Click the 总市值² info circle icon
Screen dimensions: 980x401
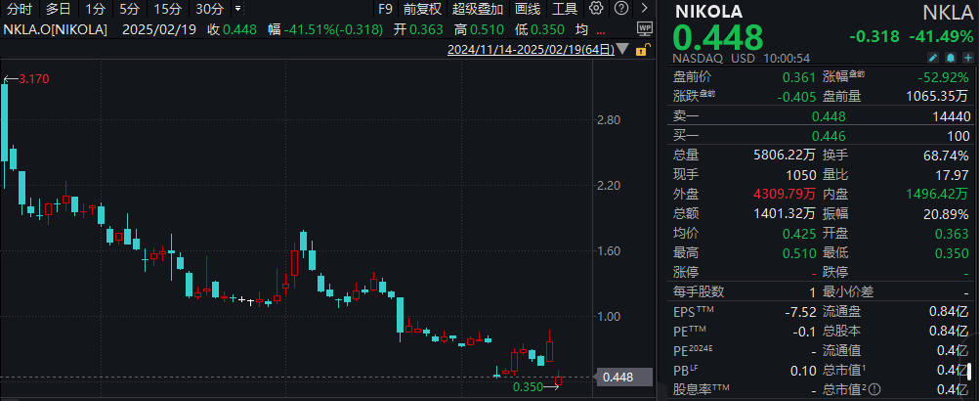[874, 389]
